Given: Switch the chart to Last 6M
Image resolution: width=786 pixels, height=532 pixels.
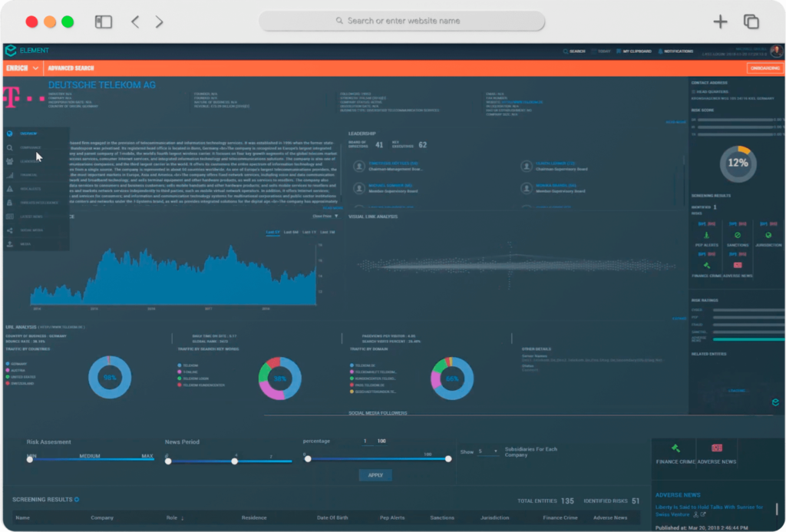Looking at the screenshot, I should pyautogui.click(x=291, y=232).
